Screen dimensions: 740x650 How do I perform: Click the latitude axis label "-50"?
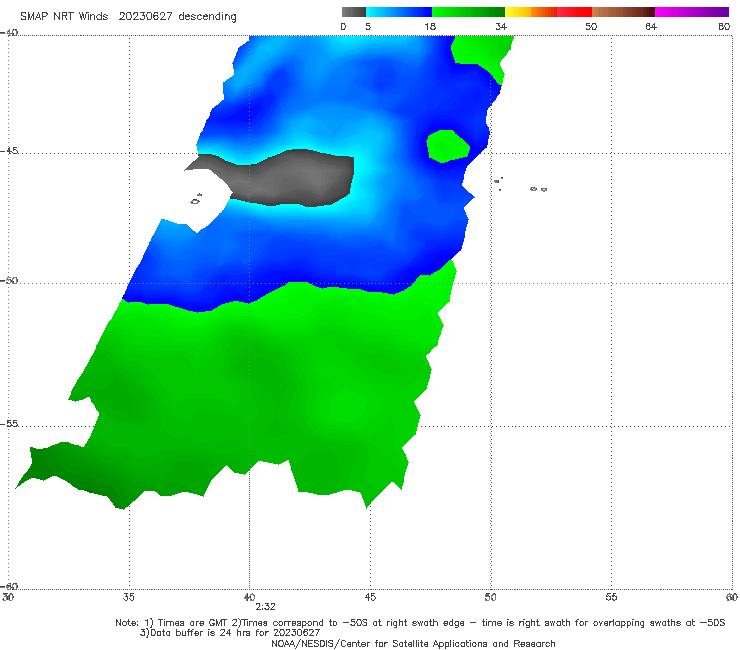tap(9, 280)
